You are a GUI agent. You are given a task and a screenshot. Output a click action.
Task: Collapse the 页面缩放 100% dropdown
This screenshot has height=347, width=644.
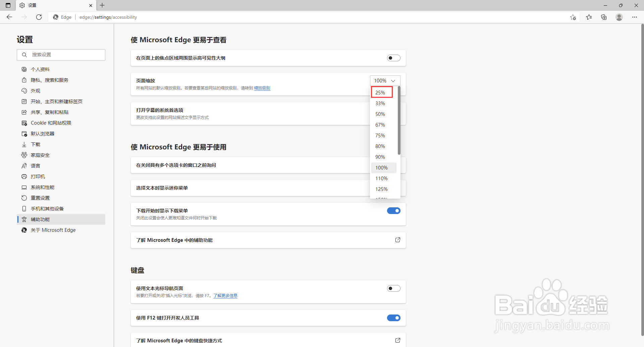[x=385, y=81]
